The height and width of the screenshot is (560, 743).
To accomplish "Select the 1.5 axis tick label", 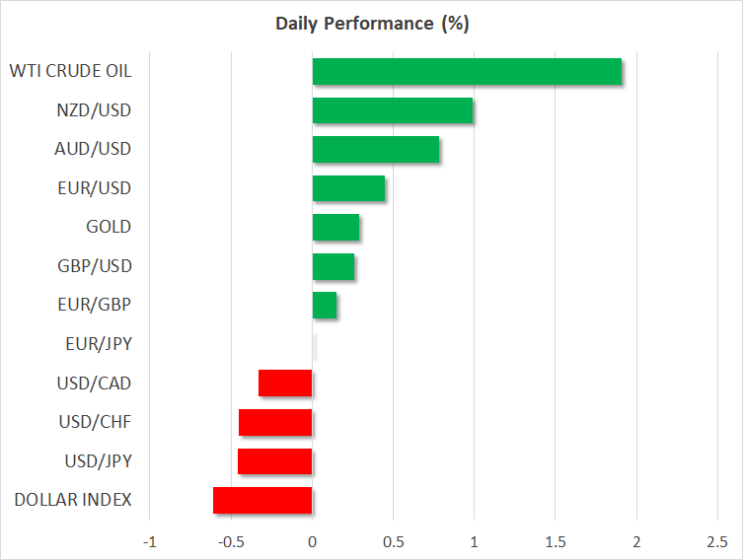I will point(555,542).
